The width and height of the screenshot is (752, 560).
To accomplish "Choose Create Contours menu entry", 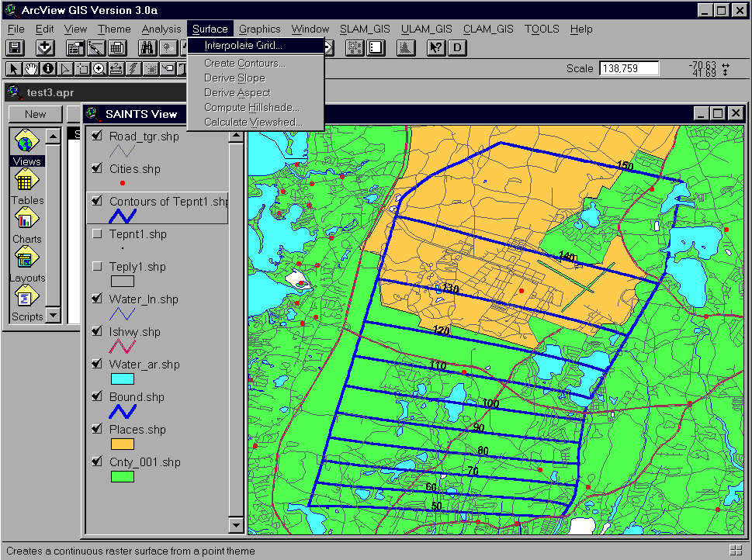I will 255,64.
